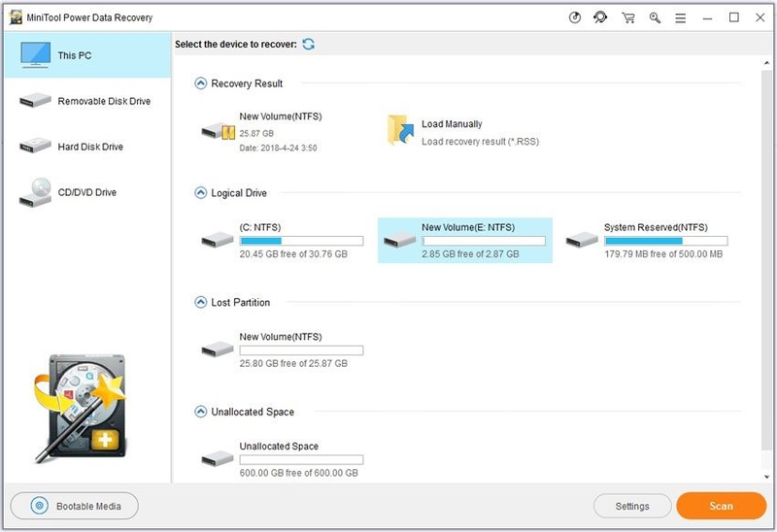Click the Bootable Media button
This screenshot has width=777, height=532.
coord(75,506)
